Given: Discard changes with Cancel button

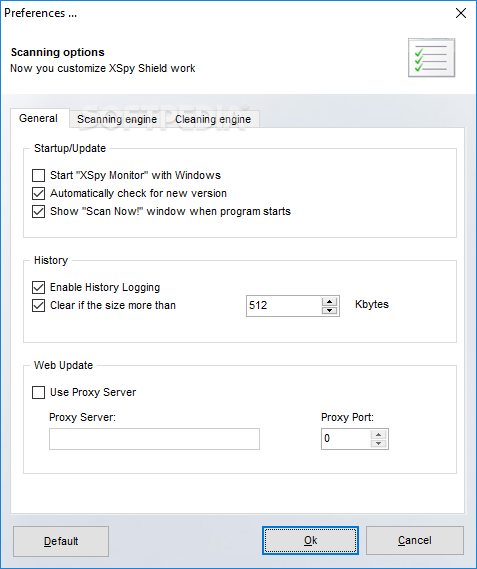Looking at the screenshot, I should click(415, 540).
